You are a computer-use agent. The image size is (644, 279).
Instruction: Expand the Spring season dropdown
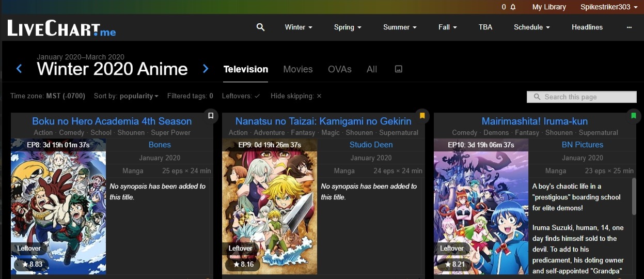tap(348, 27)
